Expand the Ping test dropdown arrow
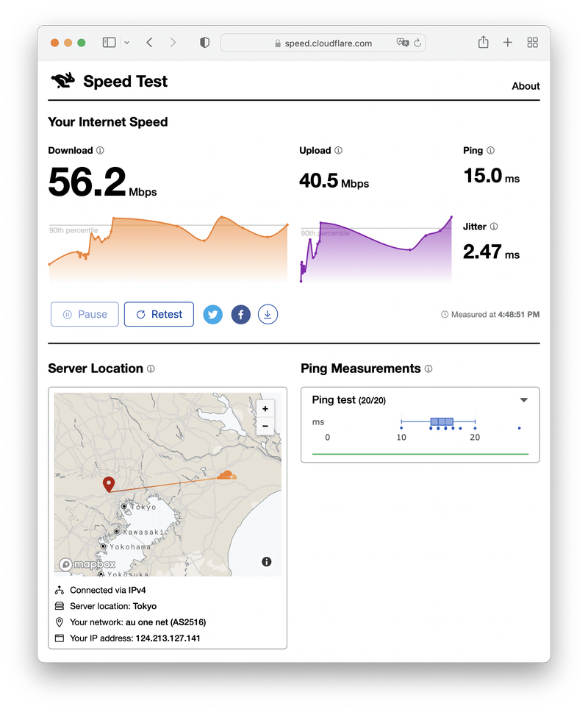Image resolution: width=588 pixels, height=712 pixels. pos(524,400)
